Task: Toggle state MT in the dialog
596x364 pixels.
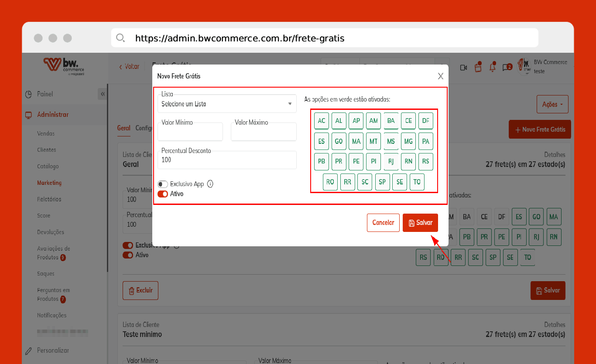Action: pyautogui.click(x=373, y=142)
